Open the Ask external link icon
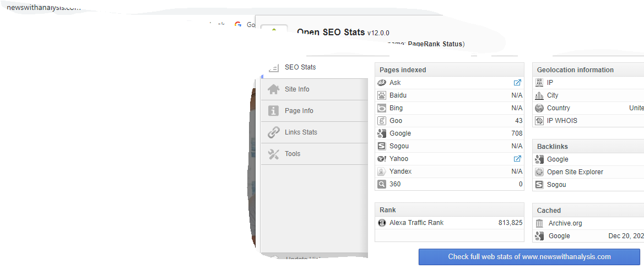 517,83
